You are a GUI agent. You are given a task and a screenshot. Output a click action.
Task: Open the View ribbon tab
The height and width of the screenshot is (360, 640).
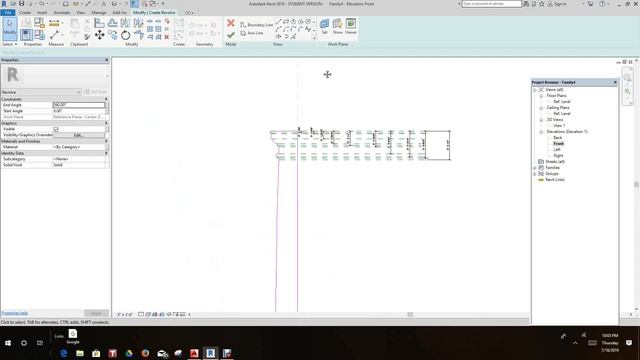tap(81, 13)
